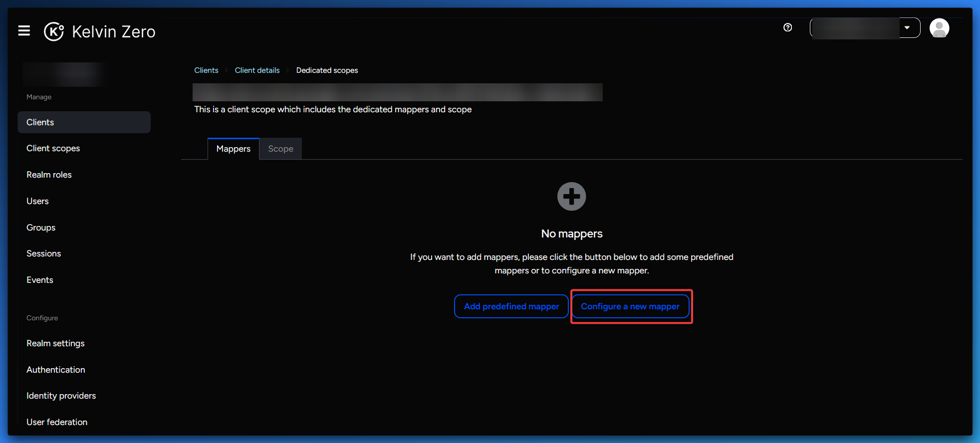
Task: Click the Kelvin Zero logo icon
Action: click(x=54, y=31)
